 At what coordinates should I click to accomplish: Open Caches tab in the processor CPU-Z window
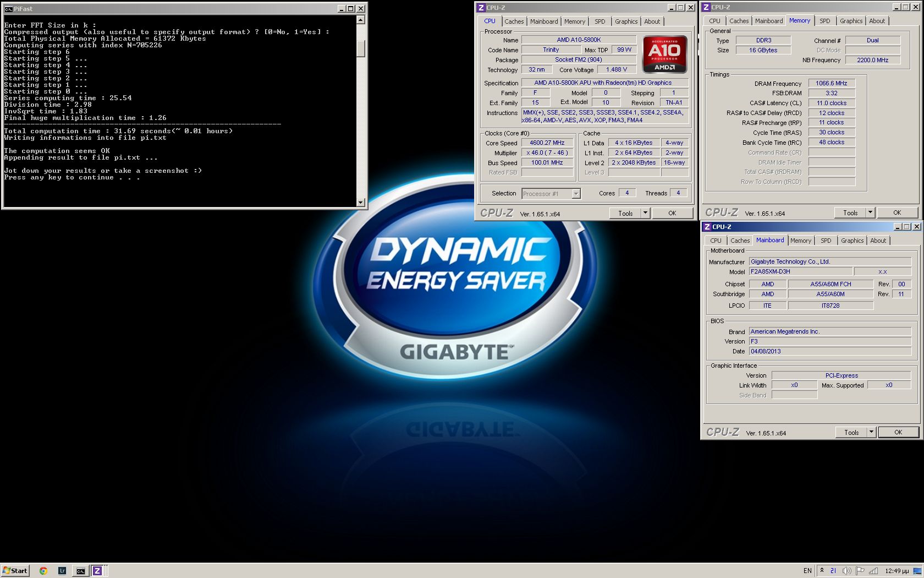tap(514, 21)
